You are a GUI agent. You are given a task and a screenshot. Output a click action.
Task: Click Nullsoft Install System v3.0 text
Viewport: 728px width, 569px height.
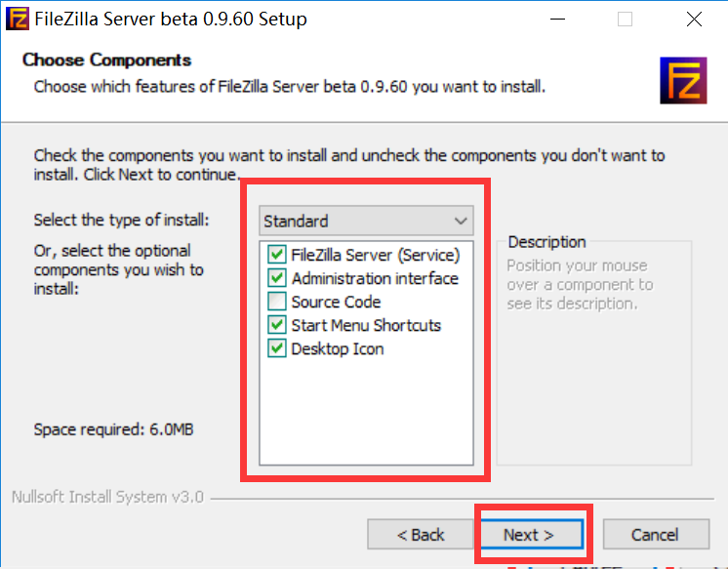click(x=107, y=497)
